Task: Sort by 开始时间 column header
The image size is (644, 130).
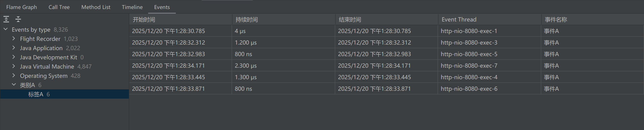Action: 144,20
